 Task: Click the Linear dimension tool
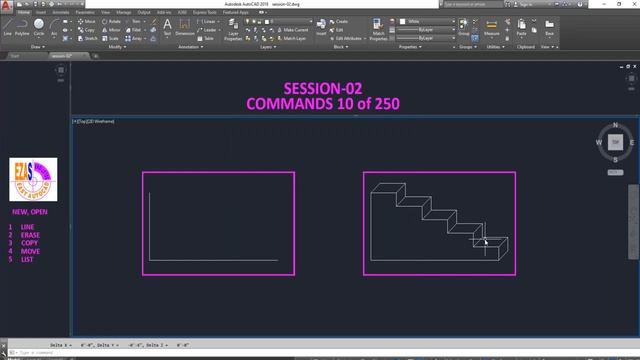pos(206,21)
